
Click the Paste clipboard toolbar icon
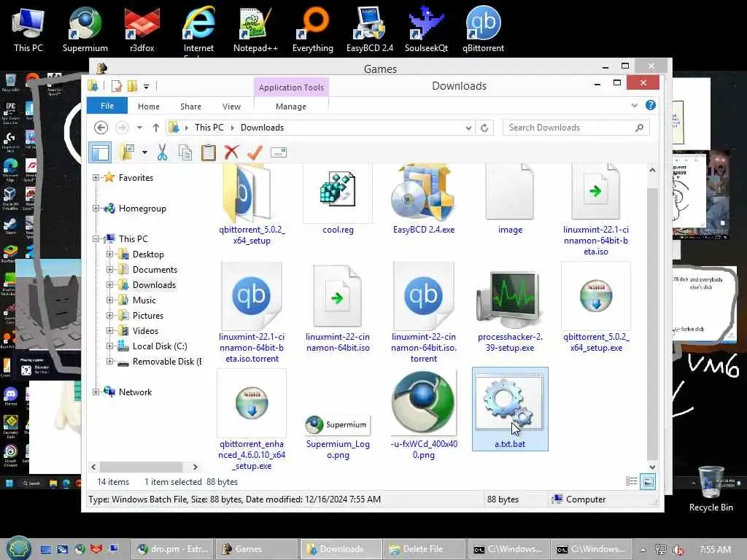tap(208, 152)
